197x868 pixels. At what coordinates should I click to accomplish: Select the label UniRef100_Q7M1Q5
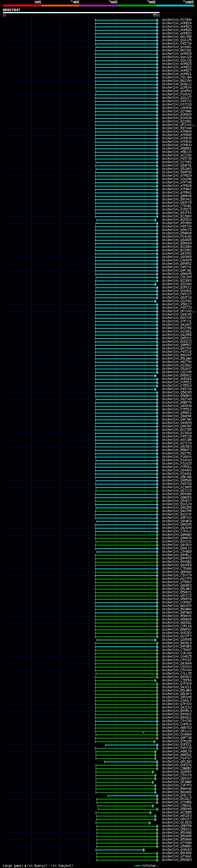[177, 741]
